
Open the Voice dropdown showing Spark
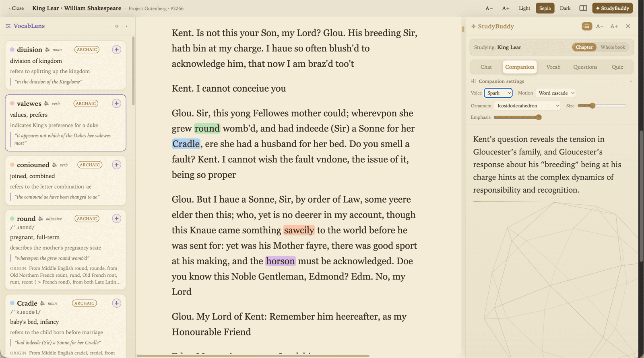[x=498, y=93]
